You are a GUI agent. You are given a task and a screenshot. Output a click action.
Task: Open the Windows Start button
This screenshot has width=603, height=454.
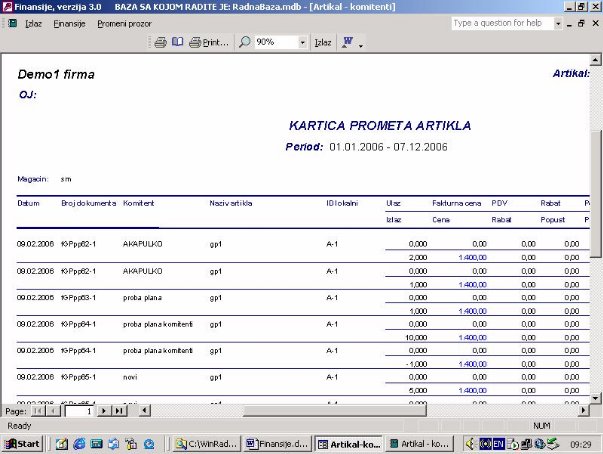pyautogui.click(x=23, y=443)
